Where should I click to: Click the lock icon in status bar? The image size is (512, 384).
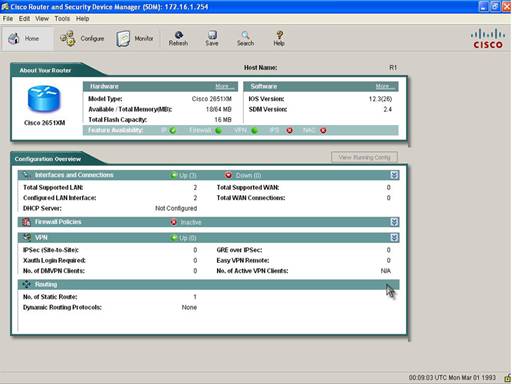(507, 378)
